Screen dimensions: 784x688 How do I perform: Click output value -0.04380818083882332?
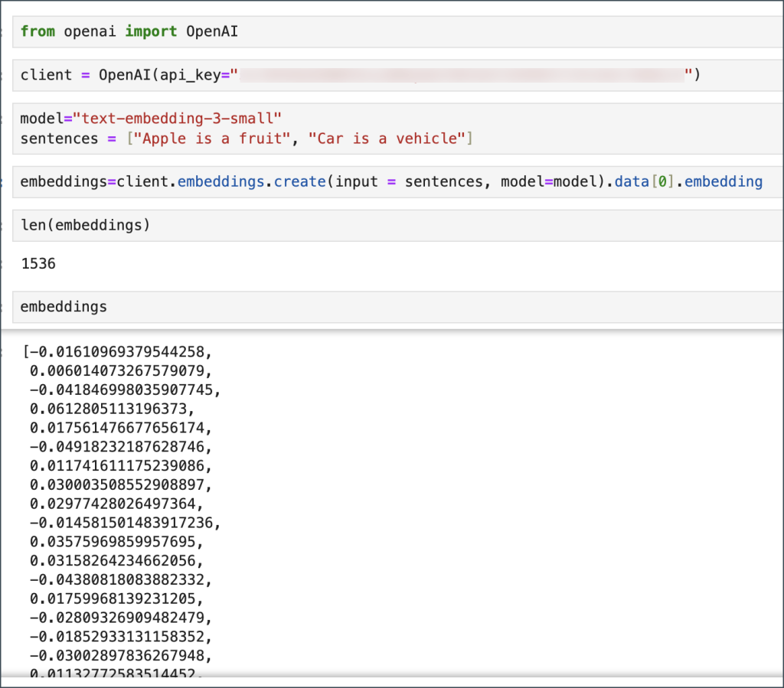[119, 580]
